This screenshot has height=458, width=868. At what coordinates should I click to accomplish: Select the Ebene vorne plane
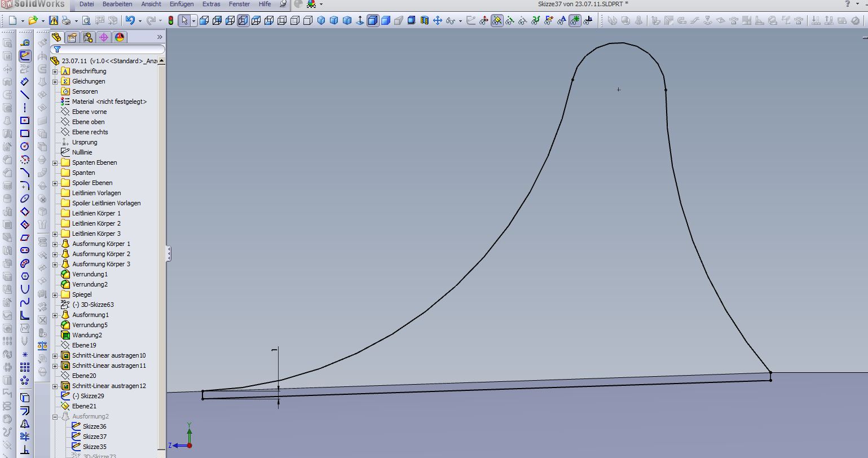click(89, 112)
